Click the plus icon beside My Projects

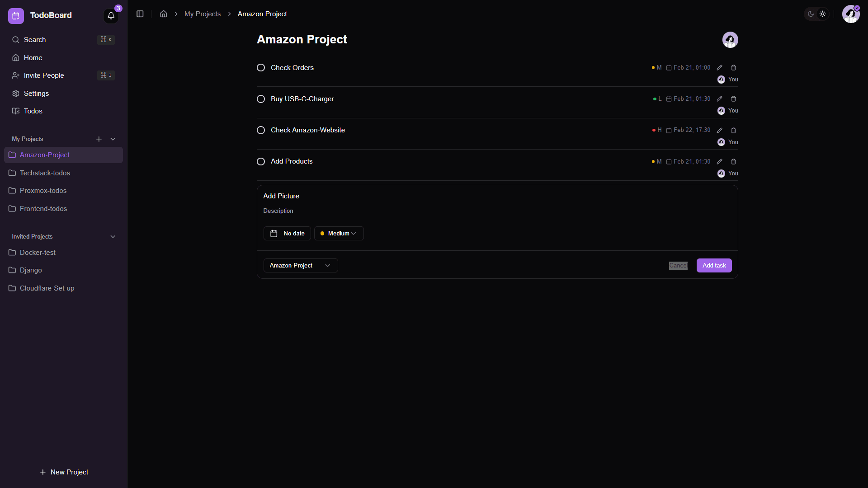point(99,139)
